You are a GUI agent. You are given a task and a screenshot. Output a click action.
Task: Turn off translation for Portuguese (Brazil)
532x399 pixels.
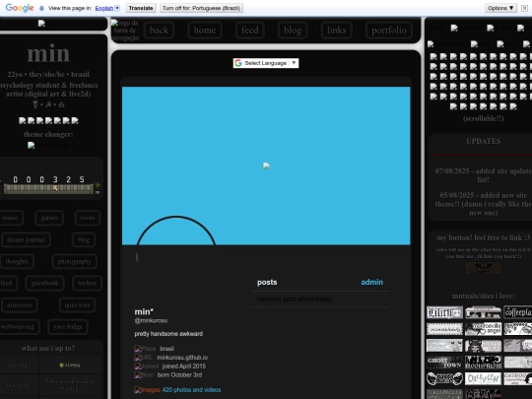(201, 8)
